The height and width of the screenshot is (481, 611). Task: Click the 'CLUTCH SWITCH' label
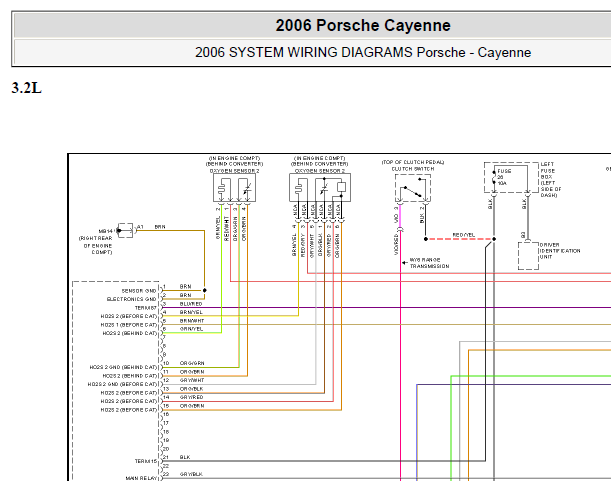[413, 169]
